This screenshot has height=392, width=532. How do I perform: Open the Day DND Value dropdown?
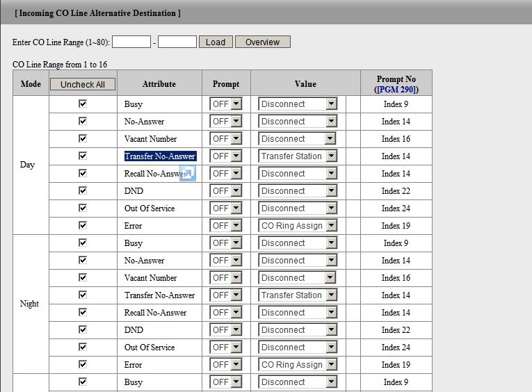(298, 191)
